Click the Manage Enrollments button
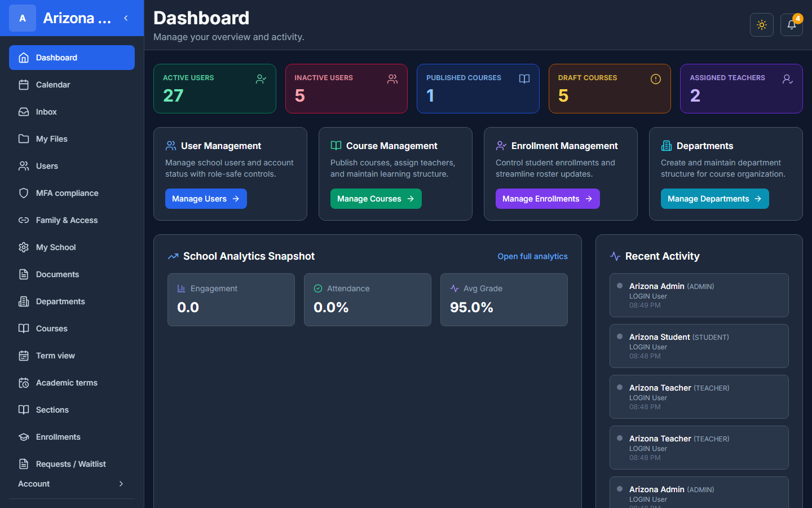Viewport: 812px width, 508px height. (548, 199)
